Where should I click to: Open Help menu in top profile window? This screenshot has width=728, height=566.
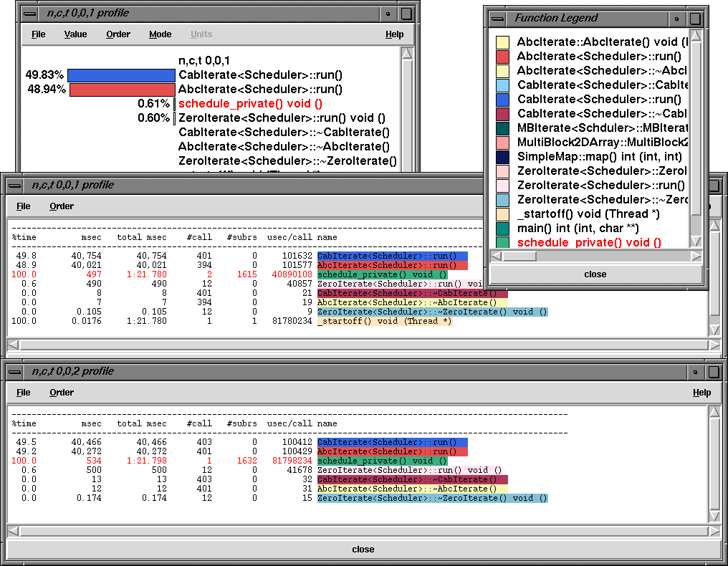(394, 34)
